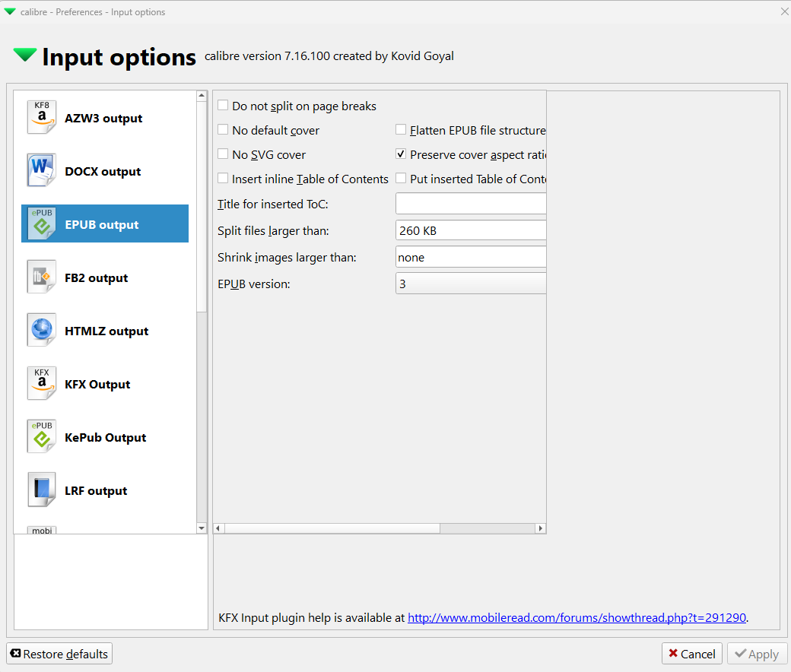Click the Shrink images larger than field
791x672 pixels.
tap(471, 257)
